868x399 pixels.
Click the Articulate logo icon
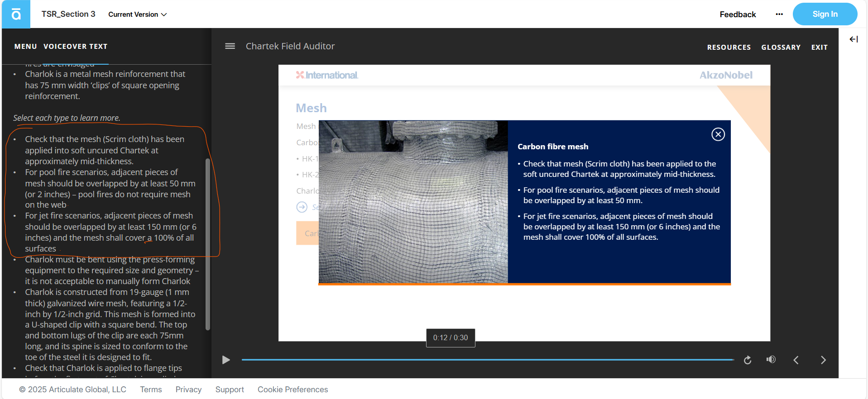pos(16,14)
